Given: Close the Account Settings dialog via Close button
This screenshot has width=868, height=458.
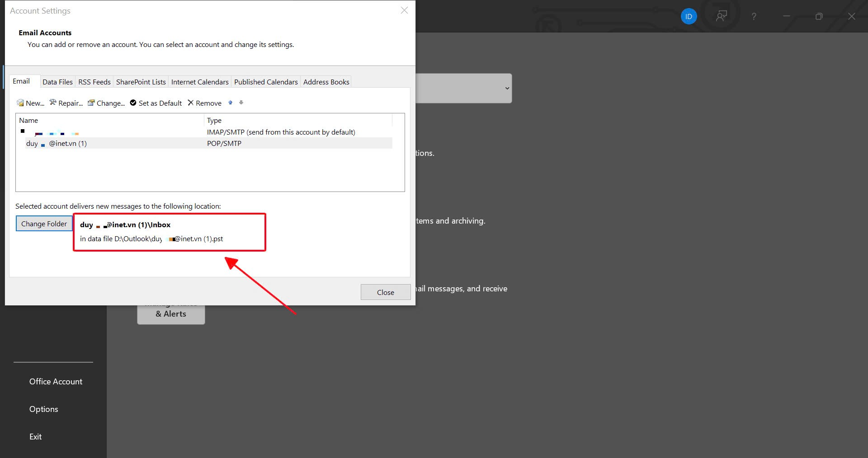Looking at the screenshot, I should pyautogui.click(x=386, y=292).
